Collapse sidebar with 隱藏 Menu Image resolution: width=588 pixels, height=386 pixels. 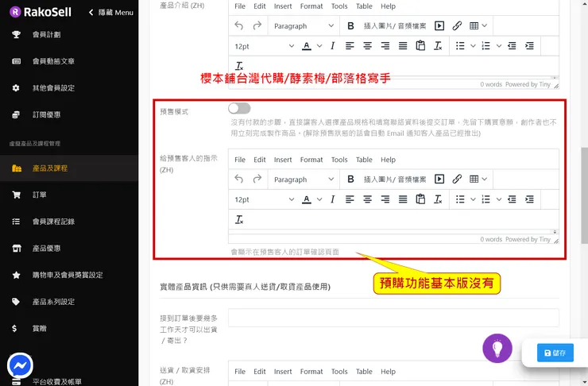(111, 13)
